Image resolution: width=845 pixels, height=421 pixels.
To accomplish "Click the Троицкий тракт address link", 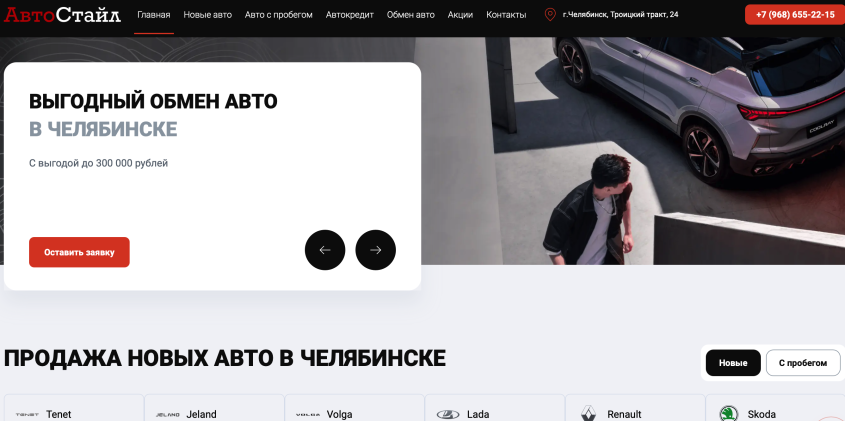I will pos(620,15).
